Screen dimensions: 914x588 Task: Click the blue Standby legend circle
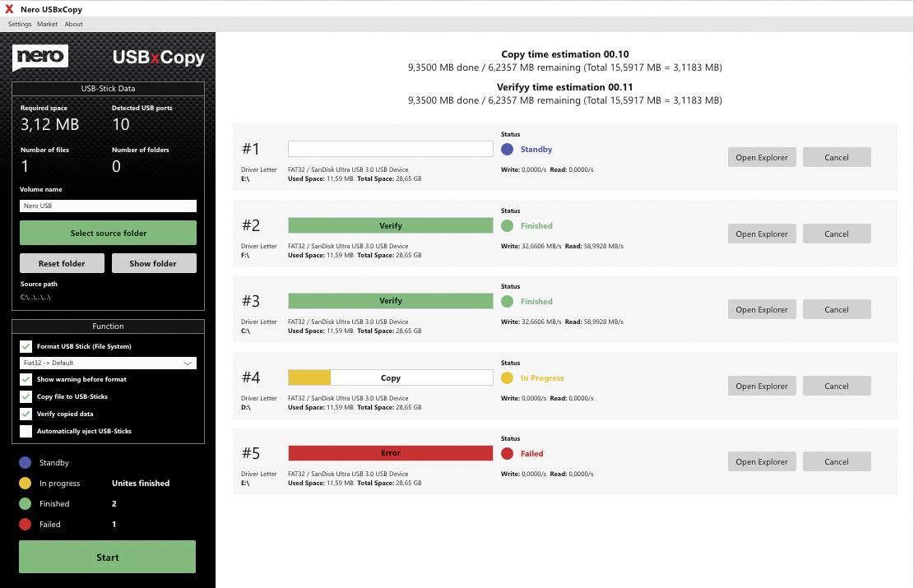25,463
